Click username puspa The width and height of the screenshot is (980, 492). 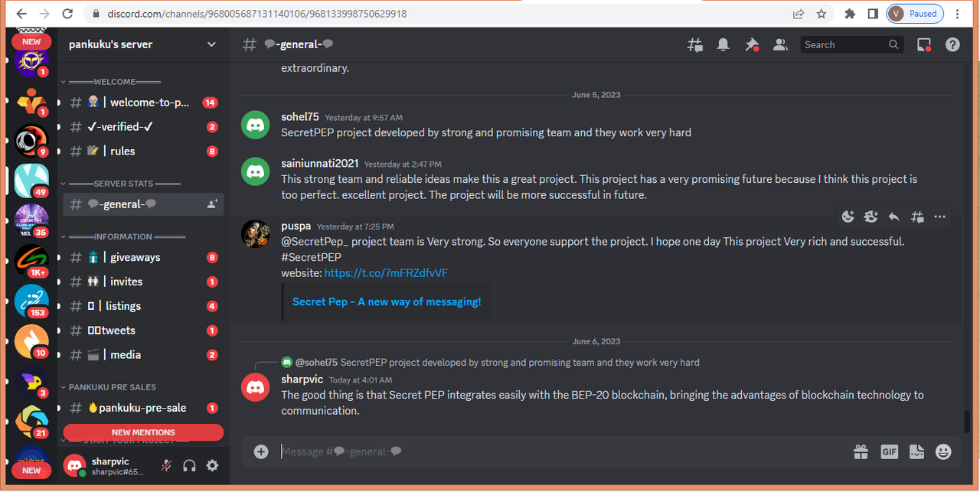296,226
